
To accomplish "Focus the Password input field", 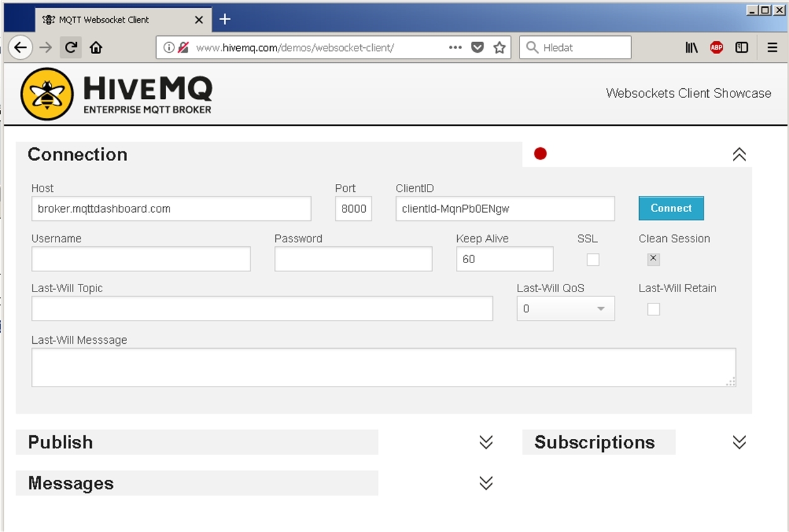I will [353, 259].
